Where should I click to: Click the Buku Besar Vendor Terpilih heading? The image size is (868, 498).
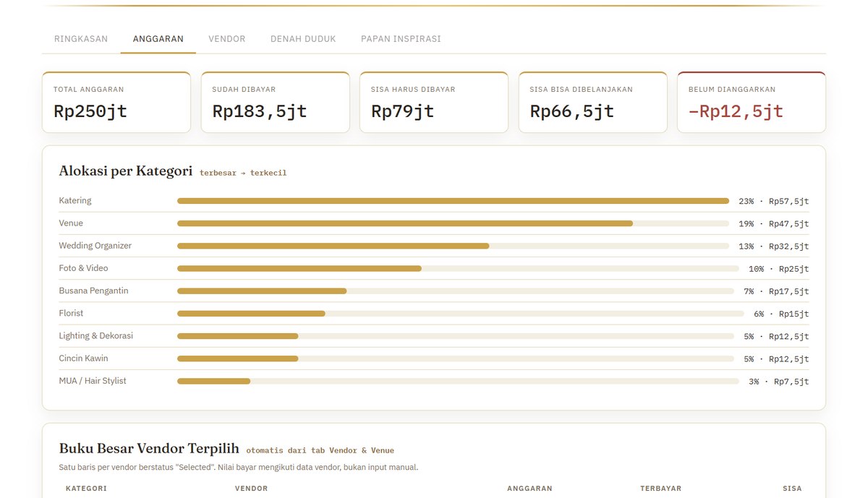tap(149, 448)
